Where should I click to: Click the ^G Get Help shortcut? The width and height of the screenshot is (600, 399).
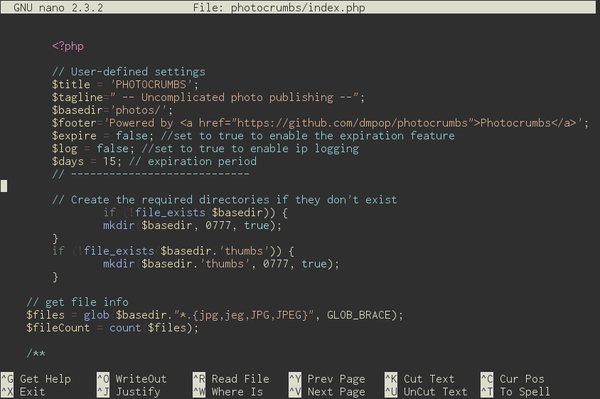(x=36, y=379)
